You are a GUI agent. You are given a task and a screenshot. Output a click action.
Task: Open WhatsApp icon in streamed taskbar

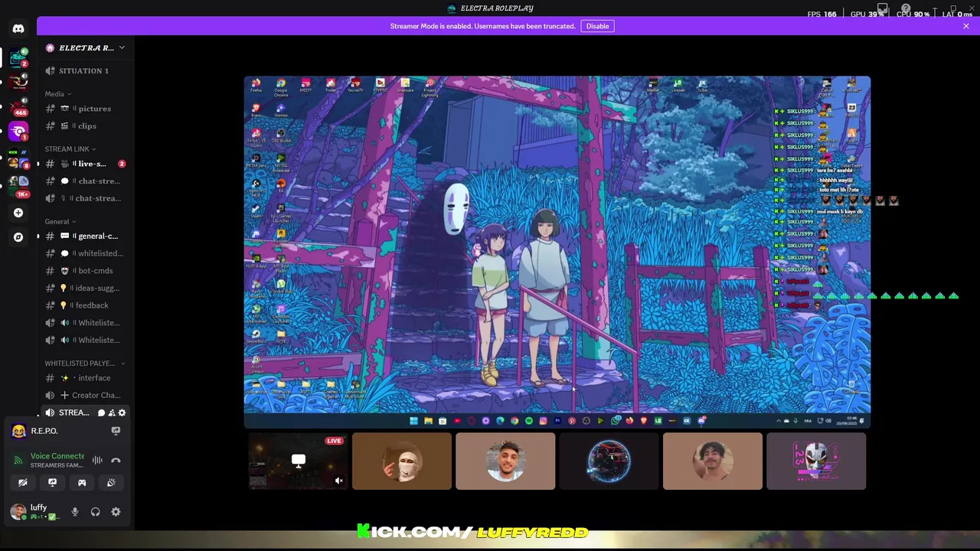point(615,421)
